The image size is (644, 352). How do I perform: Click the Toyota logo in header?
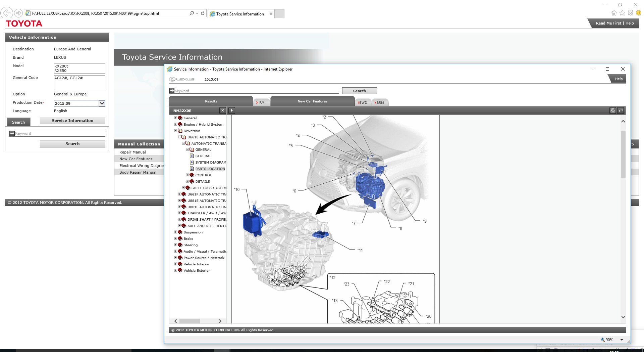(24, 24)
